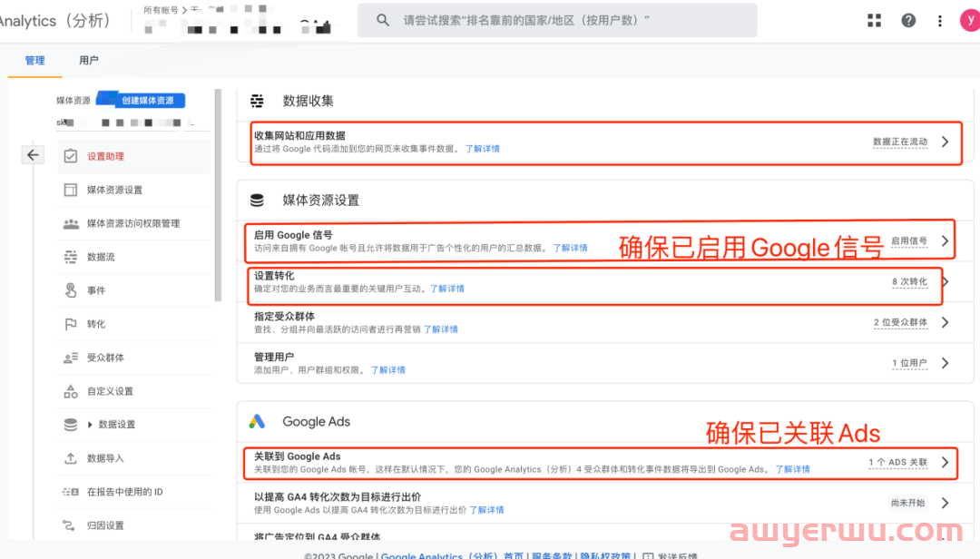Click the search input field

[x=557, y=20]
